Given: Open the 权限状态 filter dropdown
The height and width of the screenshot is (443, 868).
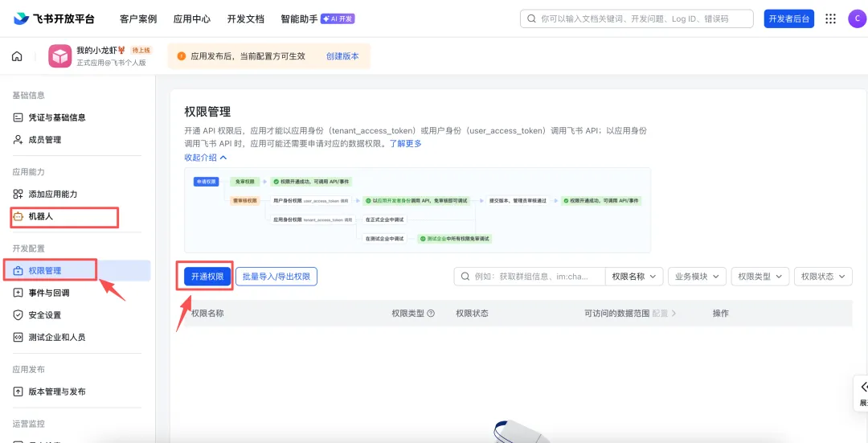Looking at the screenshot, I should (823, 277).
